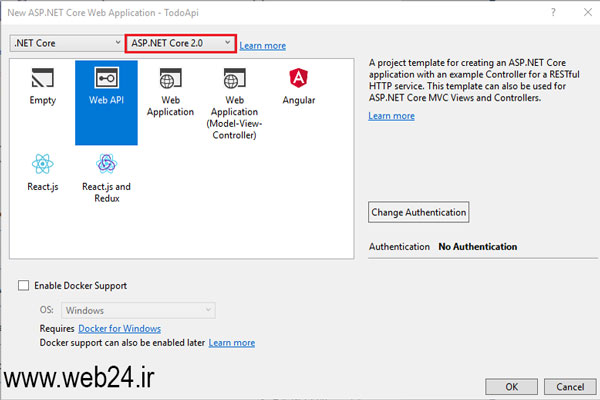The width and height of the screenshot is (600, 400).
Task: Click the Cancel button
Action: pos(570,387)
